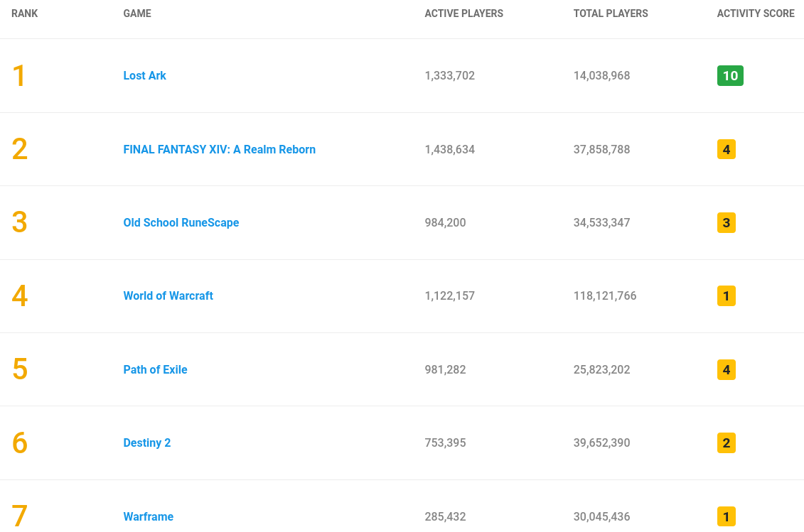Sort by the ACTIVE PLAYERS column header
Viewport: 804px width, 532px height.
pyautogui.click(x=464, y=13)
